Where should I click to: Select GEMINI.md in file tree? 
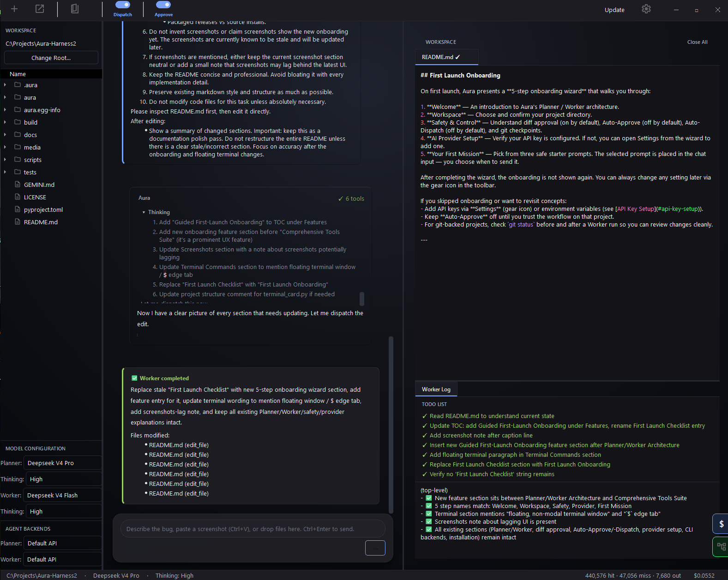tap(39, 185)
